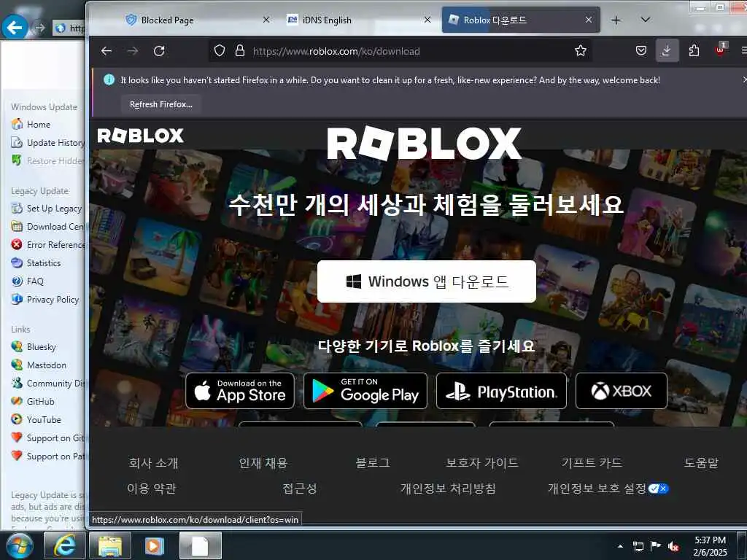The image size is (747, 560).
Task: Open the Windows Start menu orb
Action: pyautogui.click(x=19, y=545)
